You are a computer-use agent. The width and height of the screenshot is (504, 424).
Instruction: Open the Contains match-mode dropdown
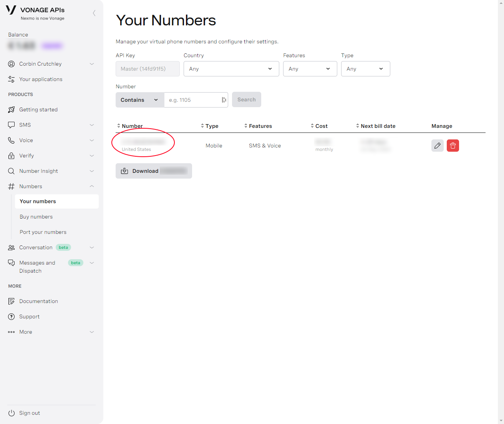[140, 100]
